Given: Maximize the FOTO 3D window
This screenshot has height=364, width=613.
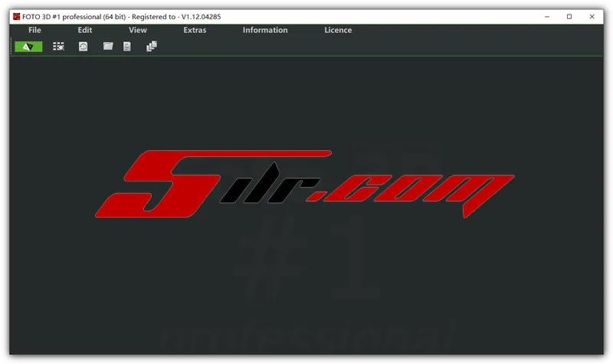Looking at the screenshot, I should click(x=569, y=16).
